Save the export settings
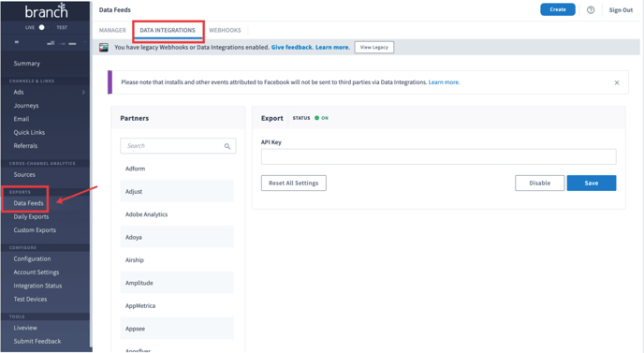Screen dimensions: 644x353 pos(592,183)
